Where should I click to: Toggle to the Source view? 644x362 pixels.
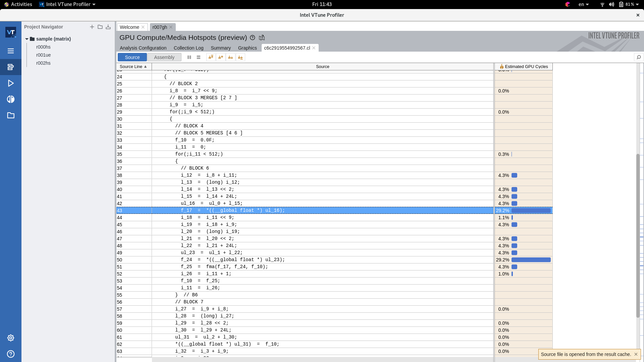tap(132, 57)
